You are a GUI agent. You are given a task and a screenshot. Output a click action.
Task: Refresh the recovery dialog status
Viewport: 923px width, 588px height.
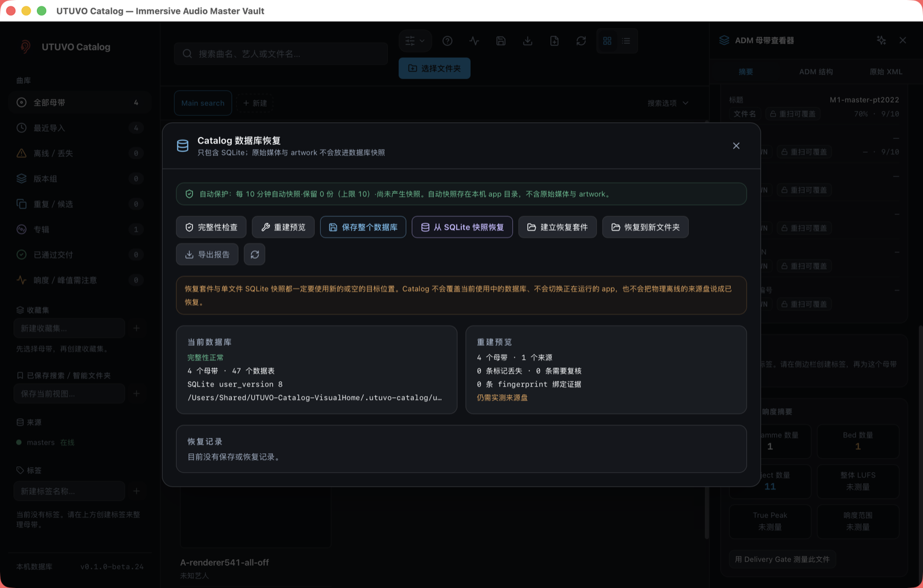click(x=254, y=254)
